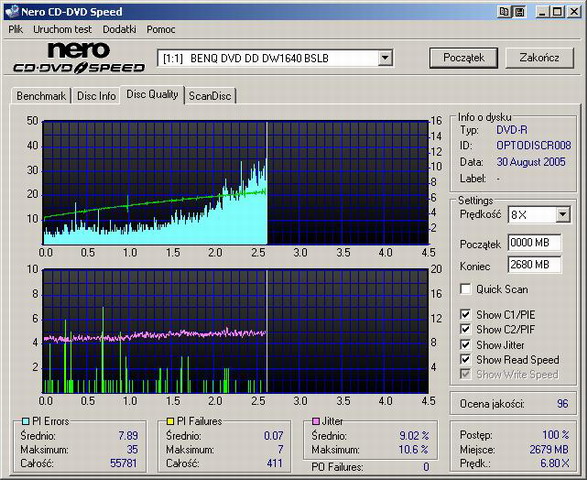The height and width of the screenshot is (480, 587).
Task: Open the Plik menu
Action: click(15, 29)
